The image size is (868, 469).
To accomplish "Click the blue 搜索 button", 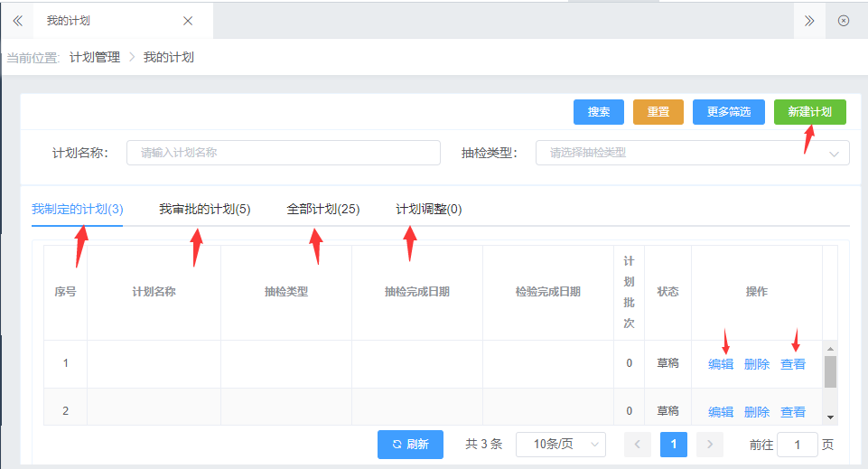I will tap(599, 112).
